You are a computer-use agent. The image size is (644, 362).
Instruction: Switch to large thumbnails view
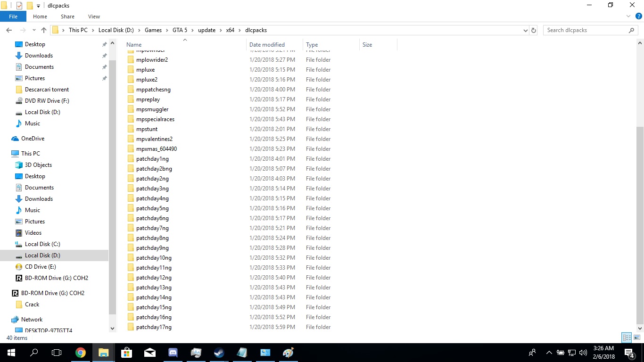(x=637, y=337)
